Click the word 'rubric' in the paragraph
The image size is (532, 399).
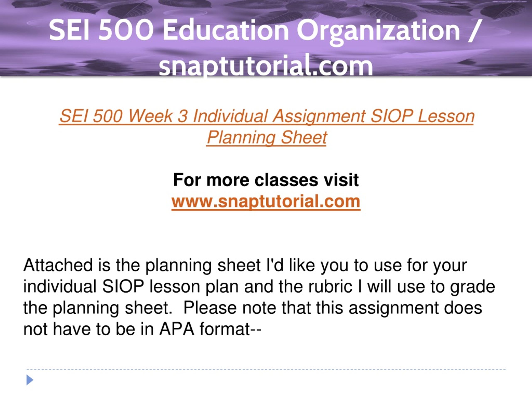[x=331, y=287]
